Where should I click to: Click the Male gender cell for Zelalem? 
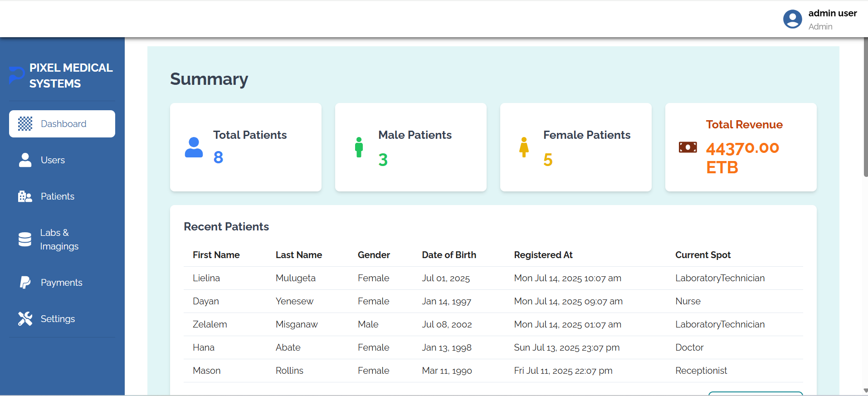click(368, 324)
